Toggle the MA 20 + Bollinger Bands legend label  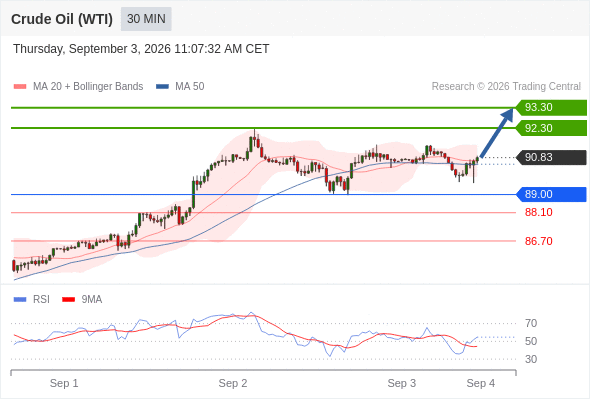click(x=88, y=87)
